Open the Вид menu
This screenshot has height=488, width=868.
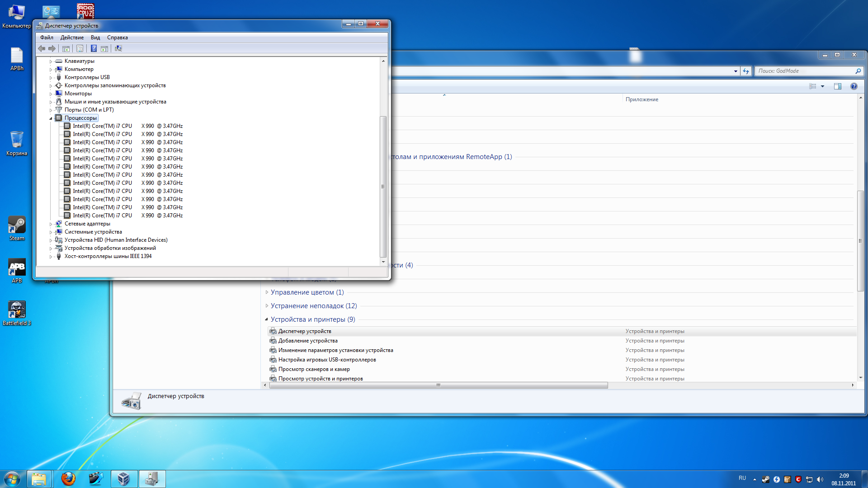click(95, 38)
